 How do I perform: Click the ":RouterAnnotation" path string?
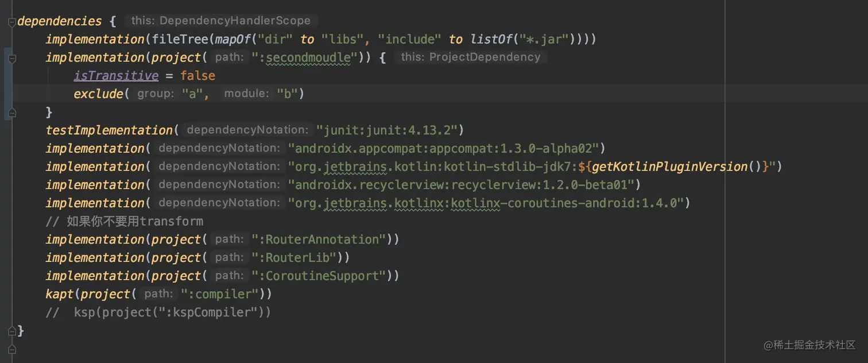coord(319,240)
